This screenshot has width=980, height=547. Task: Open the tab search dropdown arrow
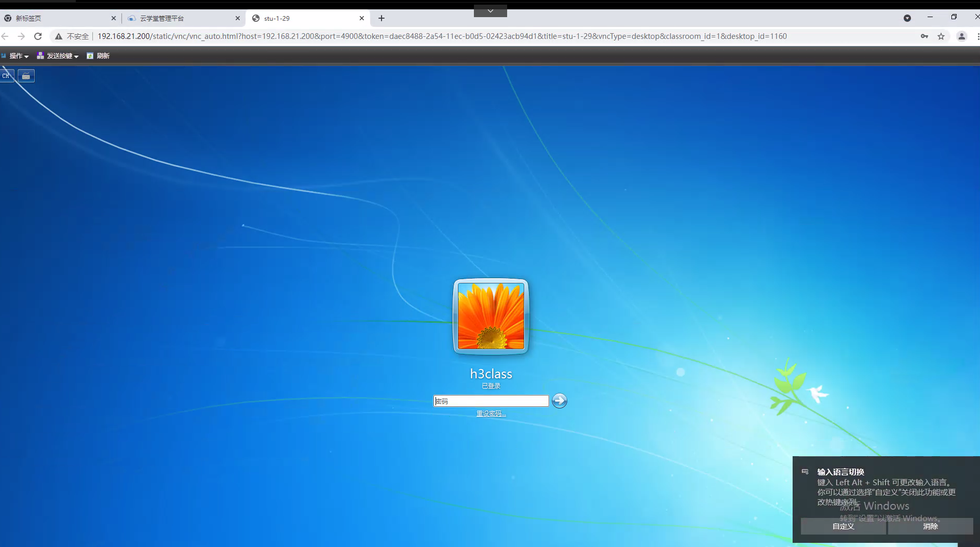click(x=907, y=18)
